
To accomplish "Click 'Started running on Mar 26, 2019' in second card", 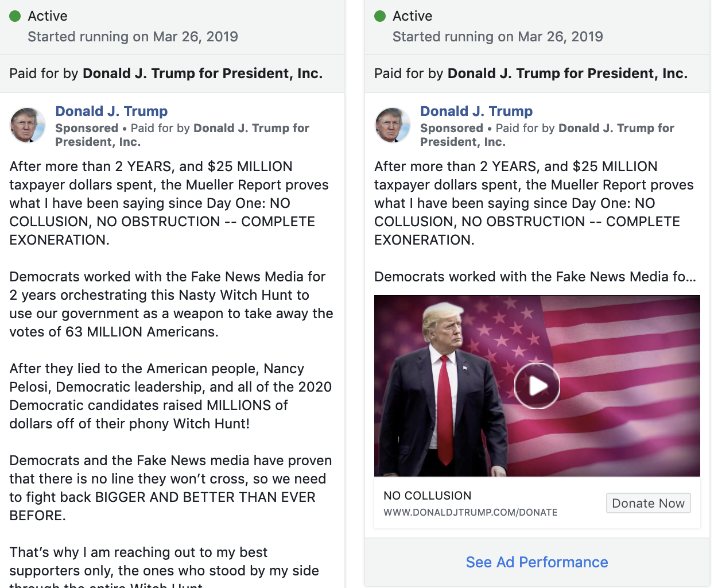I will point(498,37).
